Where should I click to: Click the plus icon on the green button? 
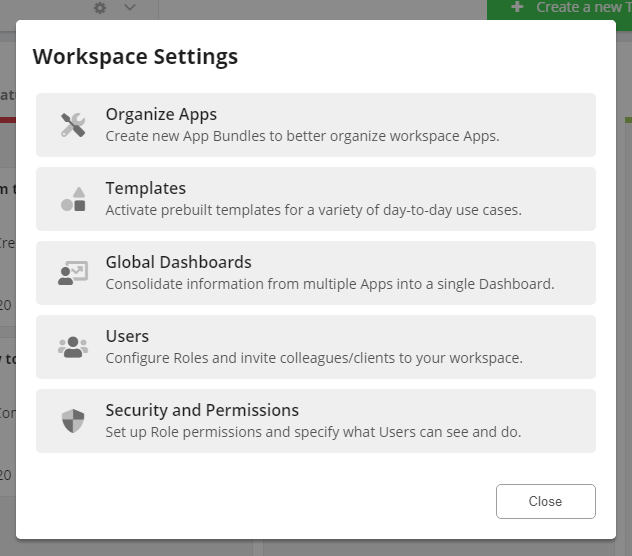pos(517,7)
